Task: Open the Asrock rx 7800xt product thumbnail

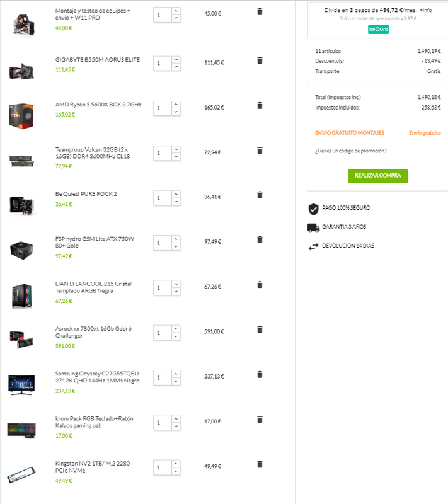Action: [21, 340]
